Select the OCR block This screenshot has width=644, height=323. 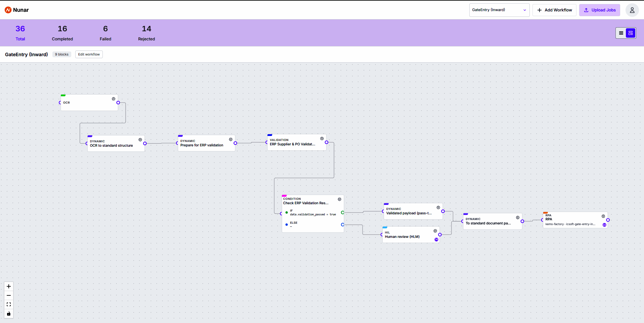pyautogui.click(x=89, y=103)
